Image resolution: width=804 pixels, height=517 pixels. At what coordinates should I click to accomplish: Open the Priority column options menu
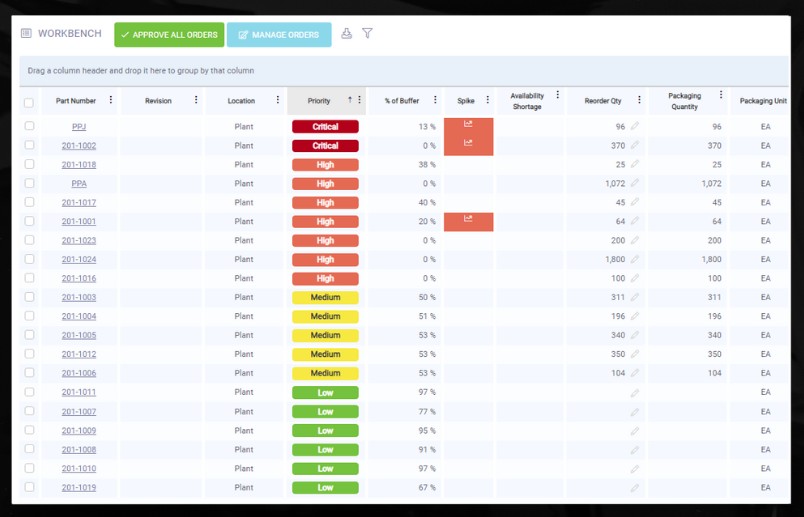pyautogui.click(x=360, y=100)
